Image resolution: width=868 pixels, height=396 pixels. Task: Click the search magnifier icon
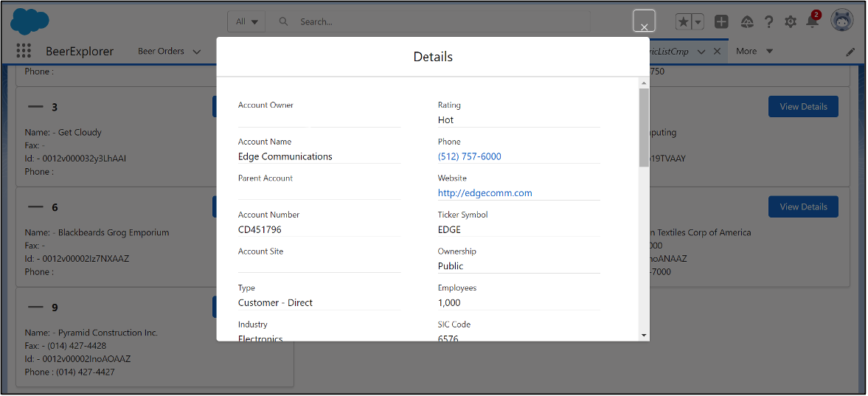tap(283, 21)
